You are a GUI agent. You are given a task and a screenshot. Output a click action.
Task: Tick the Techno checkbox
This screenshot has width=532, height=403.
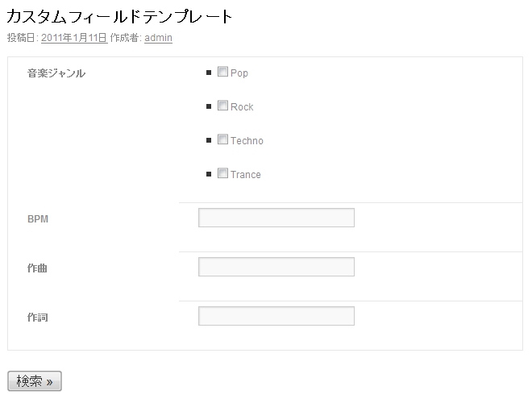point(222,140)
